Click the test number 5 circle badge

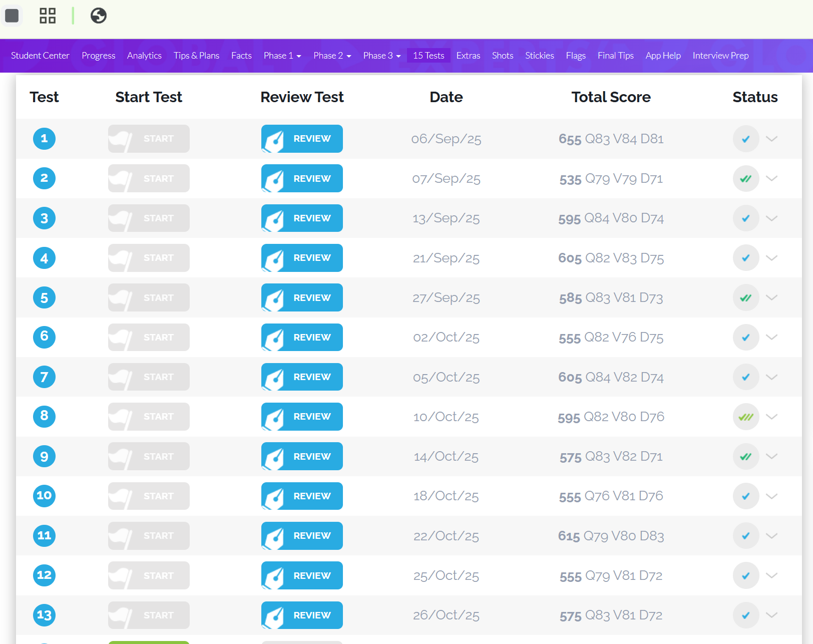point(44,297)
